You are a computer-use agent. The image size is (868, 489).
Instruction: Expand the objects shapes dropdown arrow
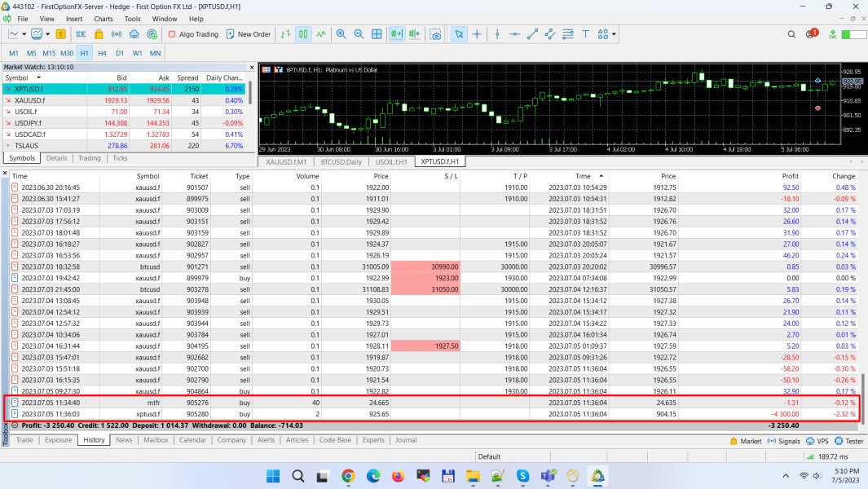coord(615,34)
